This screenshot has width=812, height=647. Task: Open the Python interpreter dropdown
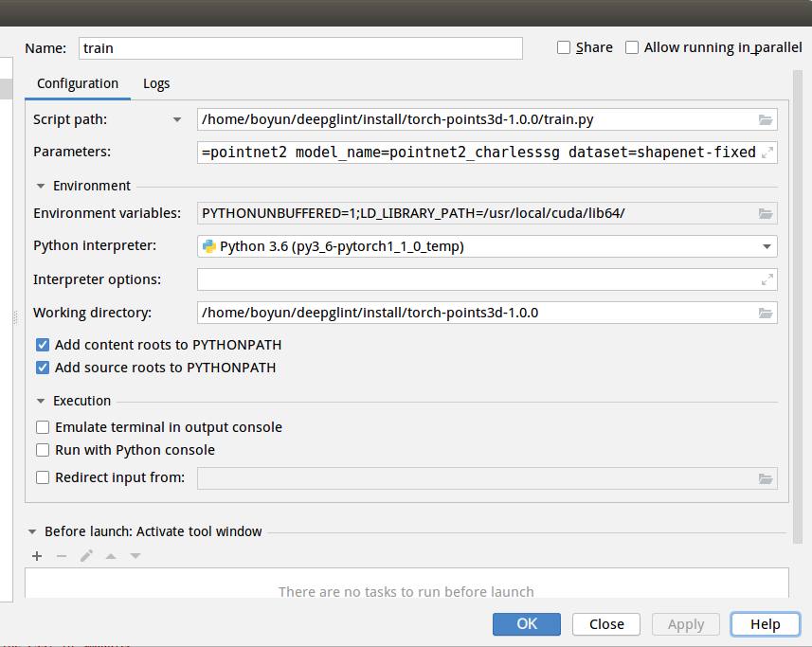(x=766, y=245)
